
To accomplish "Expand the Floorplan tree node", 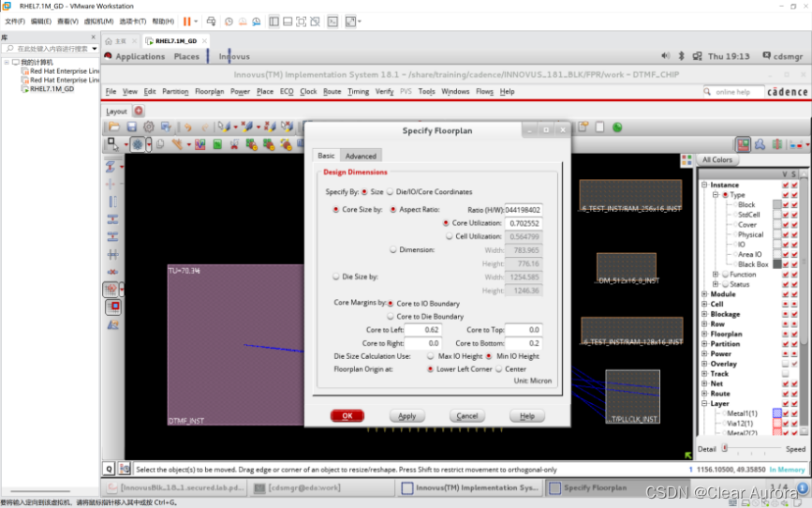I will pyautogui.click(x=704, y=334).
